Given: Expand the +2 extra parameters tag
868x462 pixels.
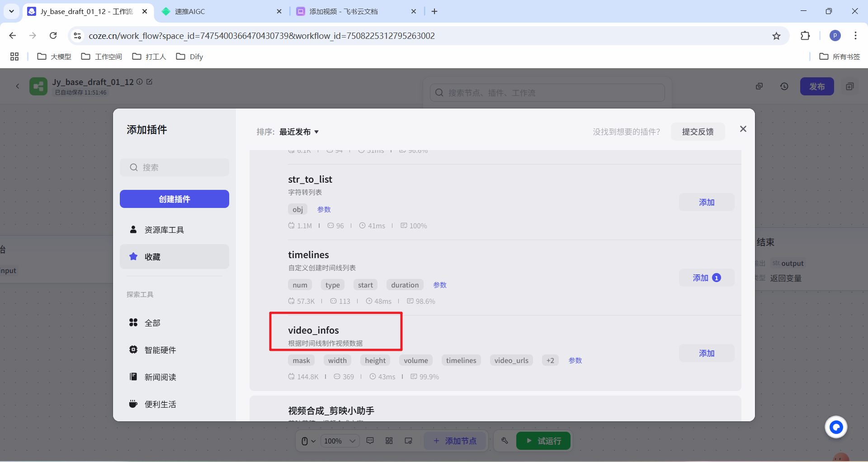Looking at the screenshot, I should [550, 360].
